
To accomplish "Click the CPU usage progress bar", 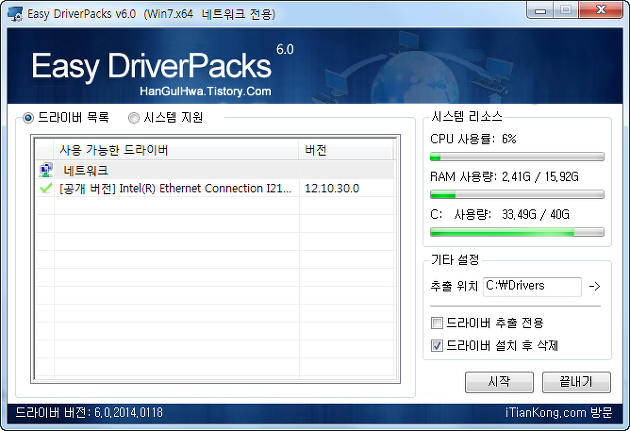I will pos(517,157).
